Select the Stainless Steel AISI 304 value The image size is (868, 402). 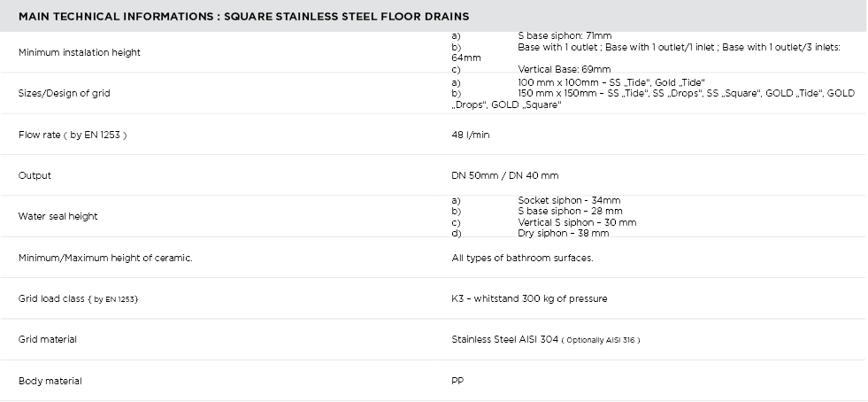tap(504, 339)
